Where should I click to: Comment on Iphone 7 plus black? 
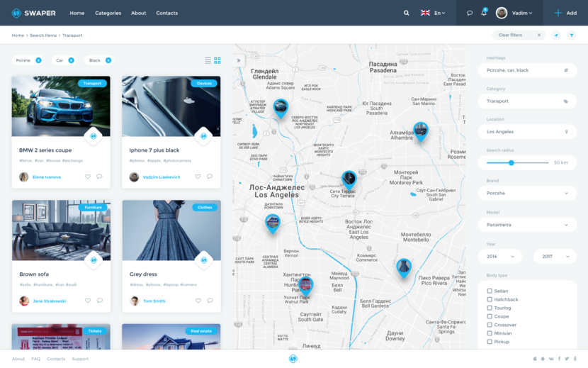coord(210,177)
